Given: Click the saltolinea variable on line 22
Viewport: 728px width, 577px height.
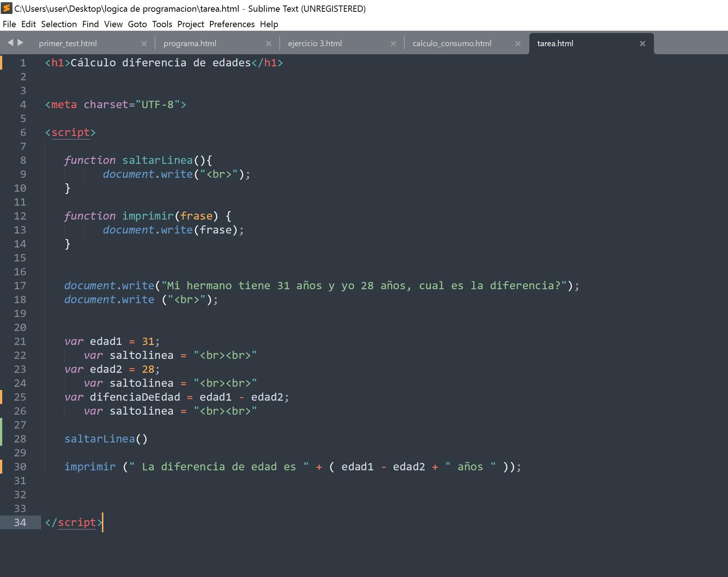Looking at the screenshot, I should coord(141,355).
